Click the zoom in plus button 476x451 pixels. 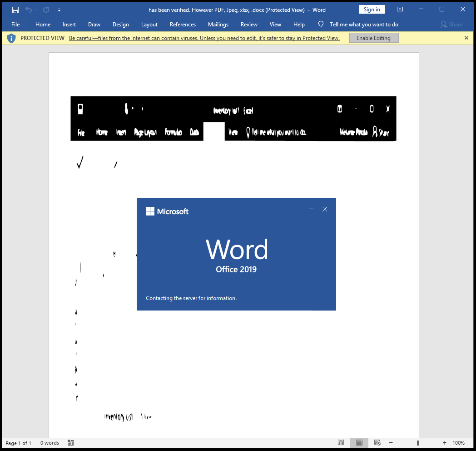tap(444, 443)
